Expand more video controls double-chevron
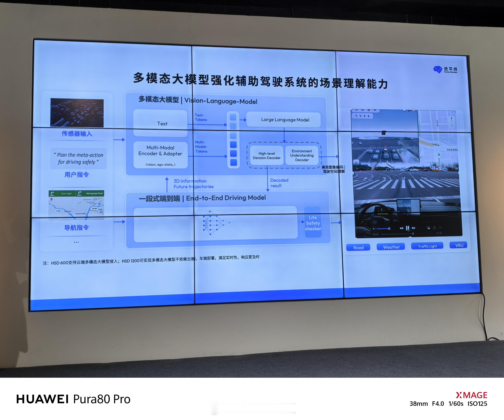This screenshot has width=504, height=420. tap(440, 227)
